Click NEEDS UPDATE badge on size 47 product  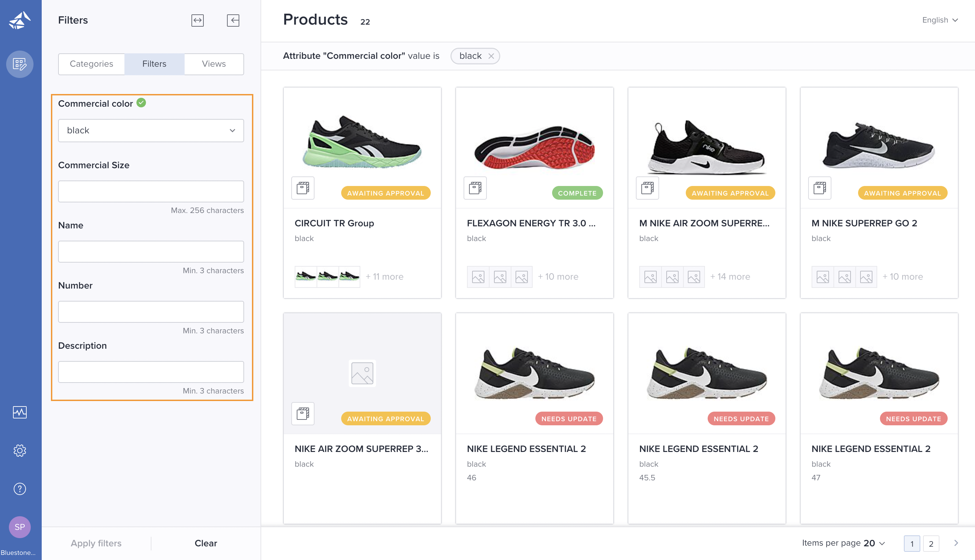pyautogui.click(x=913, y=418)
